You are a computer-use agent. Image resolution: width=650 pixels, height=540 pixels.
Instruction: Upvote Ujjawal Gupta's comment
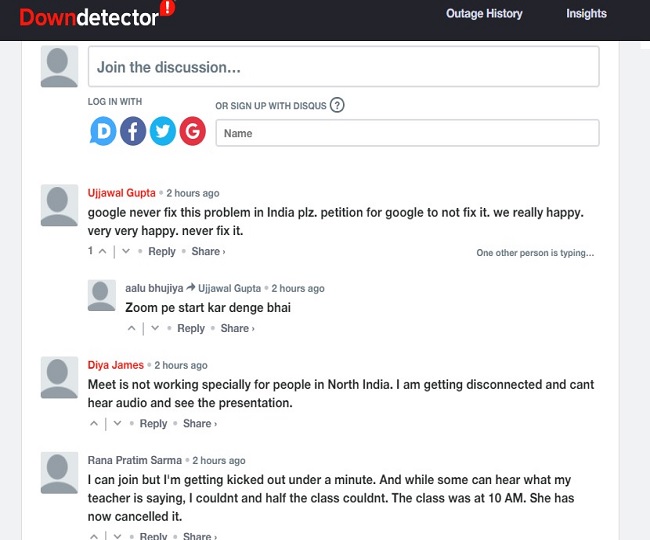[102, 252]
